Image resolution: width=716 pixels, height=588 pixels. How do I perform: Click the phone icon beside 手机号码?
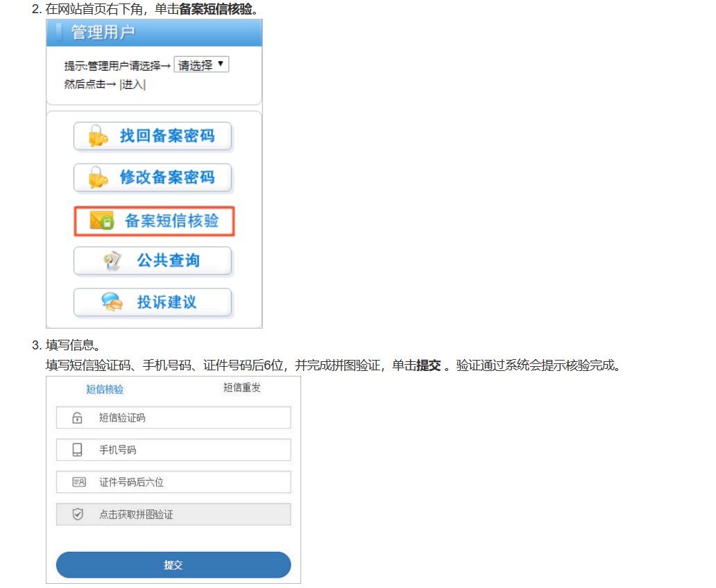click(x=78, y=450)
